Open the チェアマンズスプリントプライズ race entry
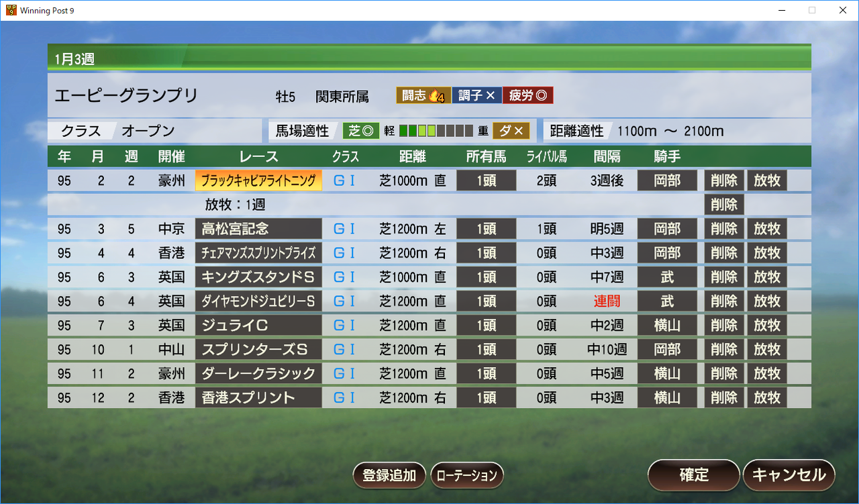The height and width of the screenshot is (504, 859). [x=258, y=253]
